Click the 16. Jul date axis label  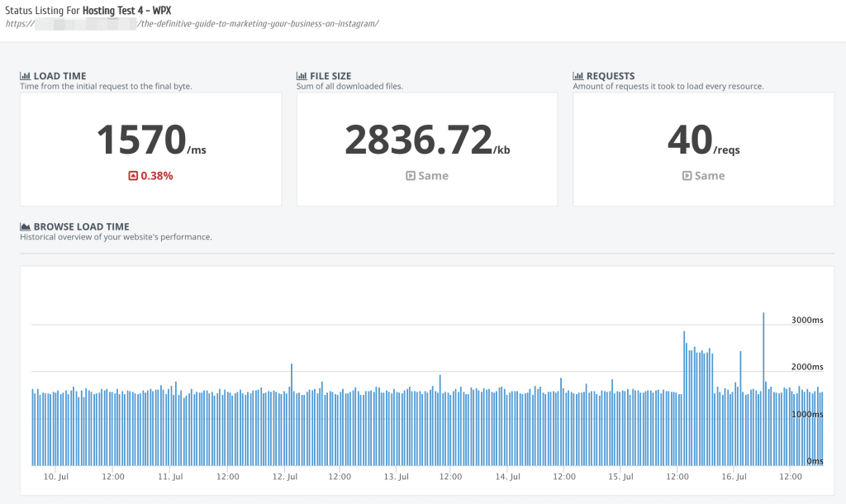pyautogui.click(x=734, y=477)
